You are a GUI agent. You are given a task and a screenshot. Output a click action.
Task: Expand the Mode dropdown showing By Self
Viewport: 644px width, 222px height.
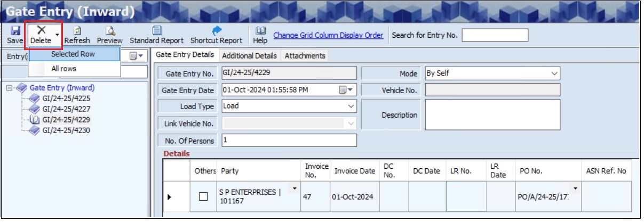point(554,73)
